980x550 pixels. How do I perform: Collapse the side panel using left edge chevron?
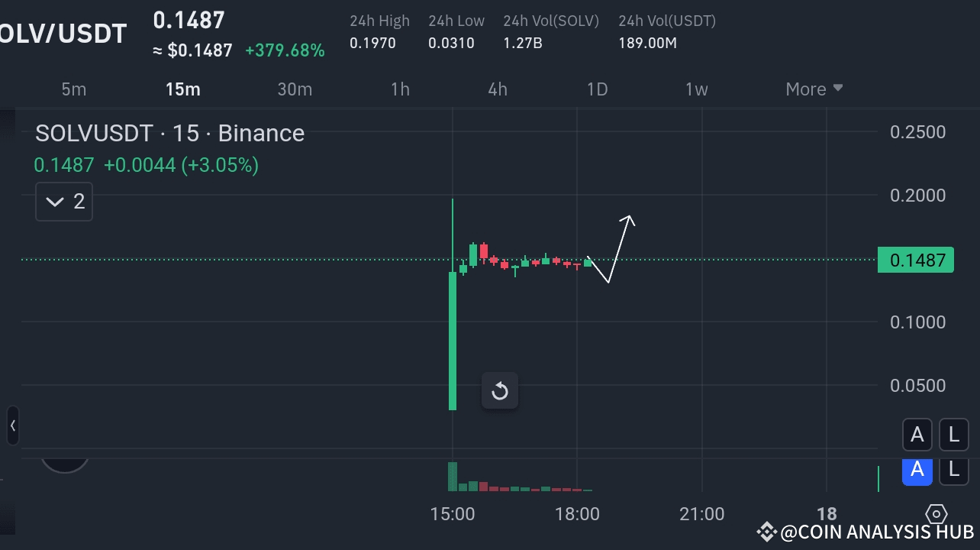point(11,425)
